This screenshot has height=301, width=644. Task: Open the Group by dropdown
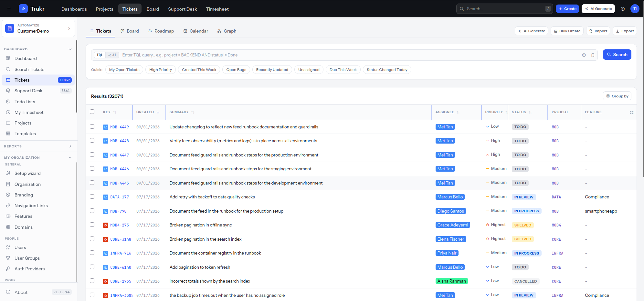click(617, 96)
